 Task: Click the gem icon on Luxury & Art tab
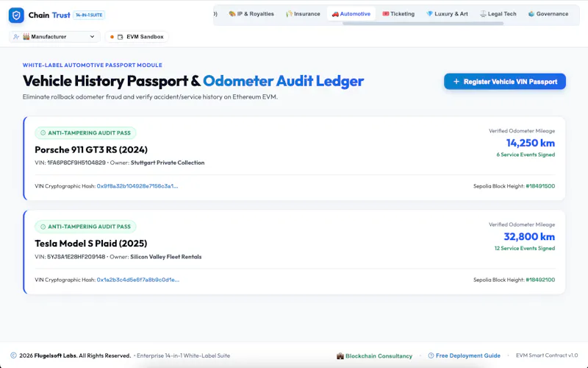[430, 14]
